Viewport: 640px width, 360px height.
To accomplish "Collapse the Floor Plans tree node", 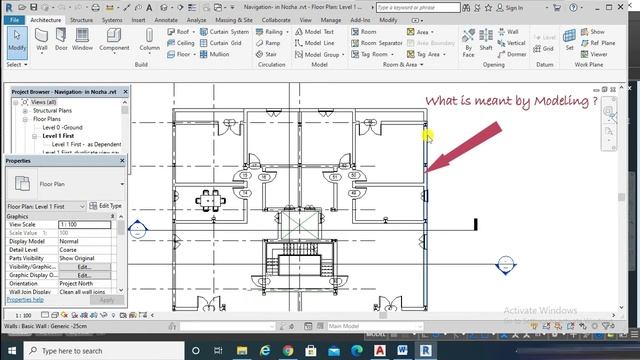I will (x=25, y=119).
